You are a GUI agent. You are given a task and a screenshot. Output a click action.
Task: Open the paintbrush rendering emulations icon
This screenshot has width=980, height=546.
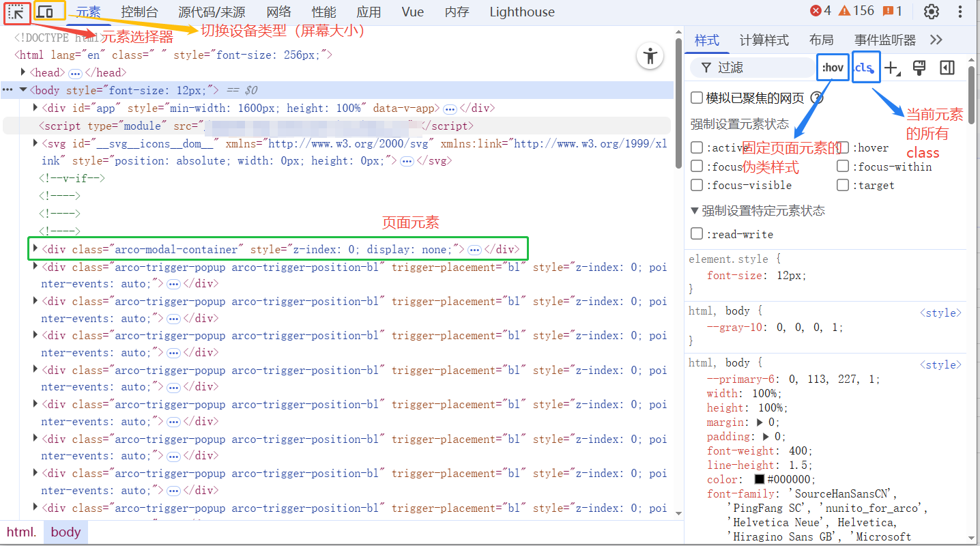click(x=919, y=68)
